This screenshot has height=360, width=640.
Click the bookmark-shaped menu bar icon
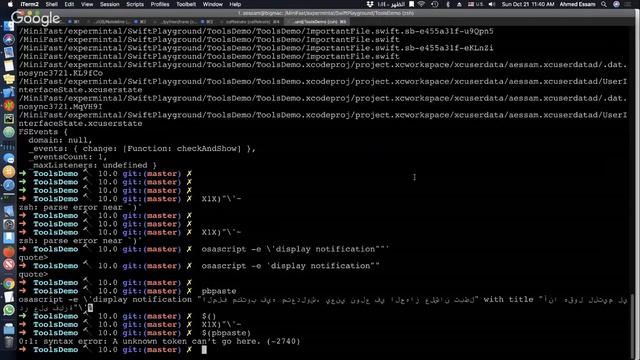411,4
